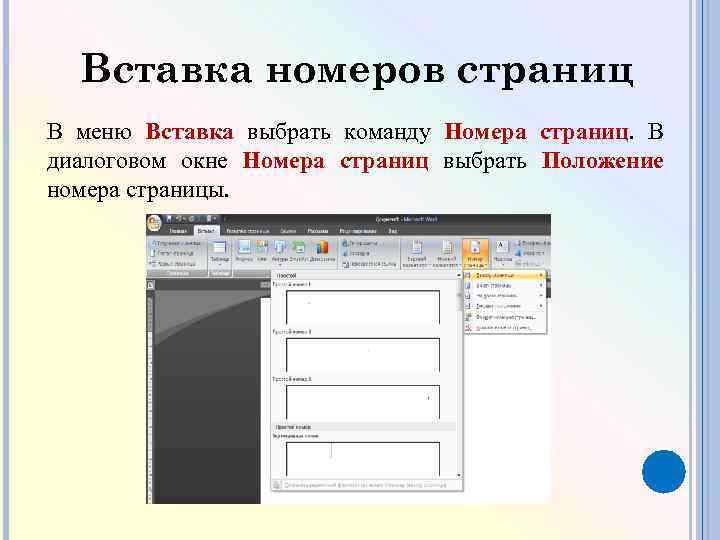The width and height of the screenshot is (720, 540).
Task: Click the Диаграмма chart icon
Action: tap(322, 252)
